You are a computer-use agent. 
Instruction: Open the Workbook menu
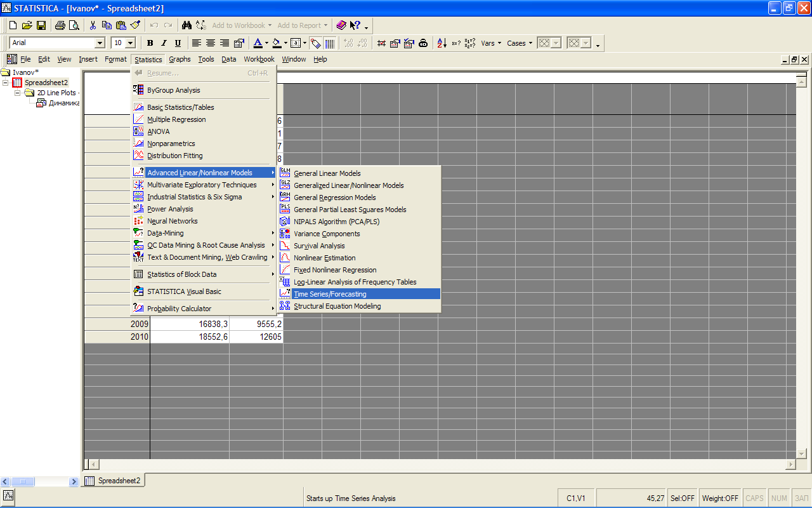point(259,59)
